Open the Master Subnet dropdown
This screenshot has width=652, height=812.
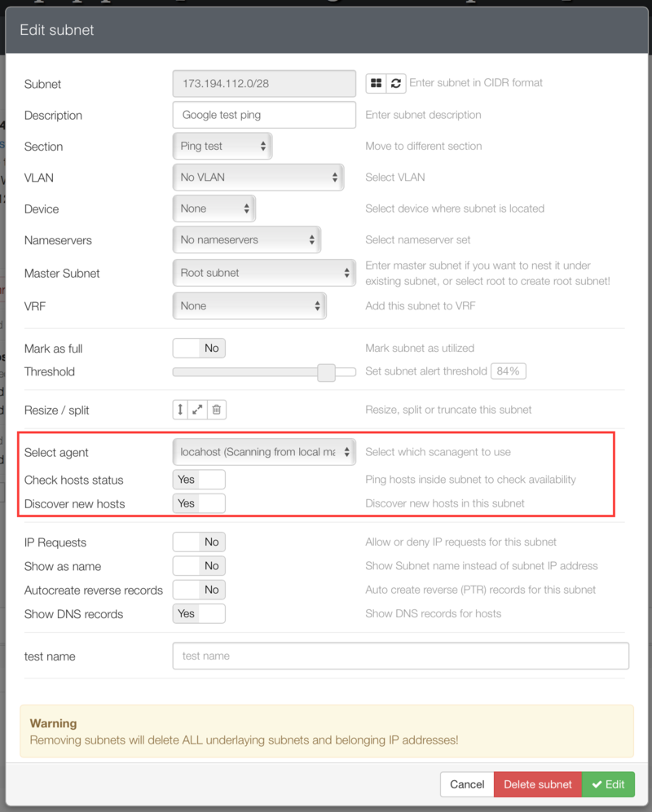coord(263,271)
